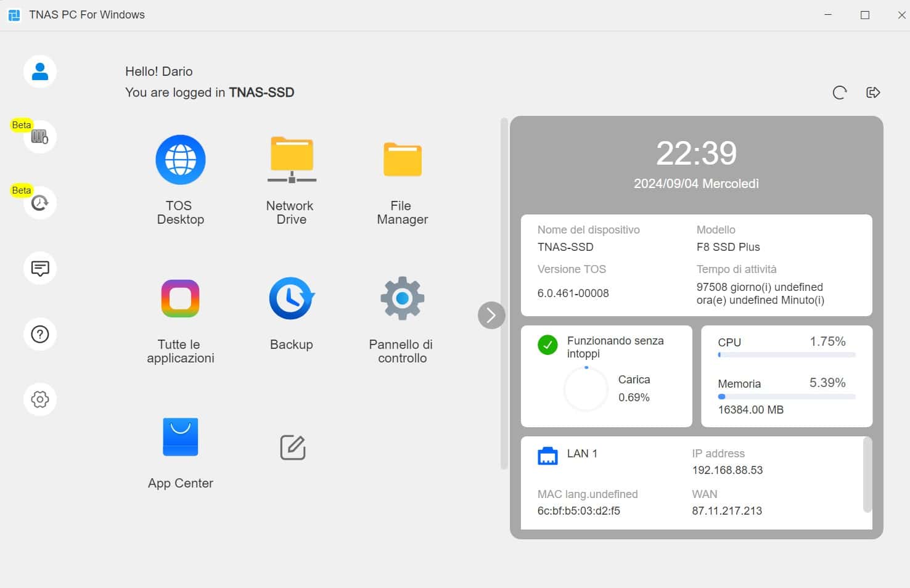Open Network Drive

[x=292, y=160]
